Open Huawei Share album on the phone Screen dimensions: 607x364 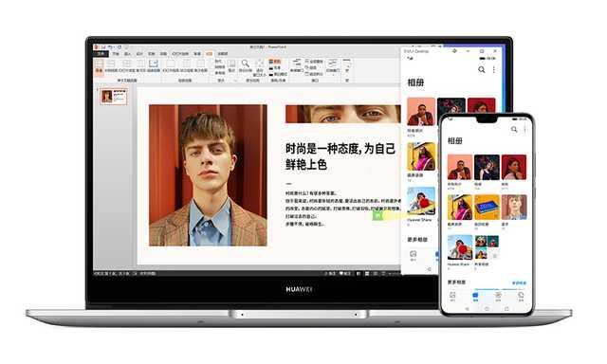click(x=460, y=247)
